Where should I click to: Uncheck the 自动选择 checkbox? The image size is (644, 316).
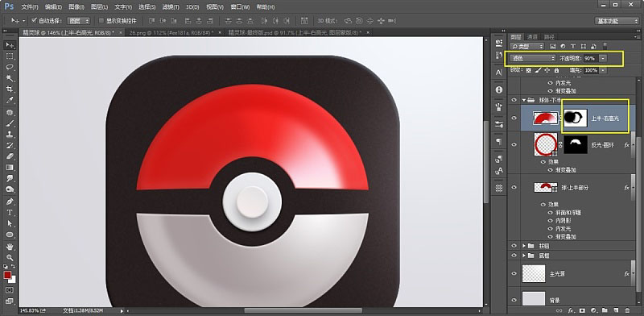(35, 20)
